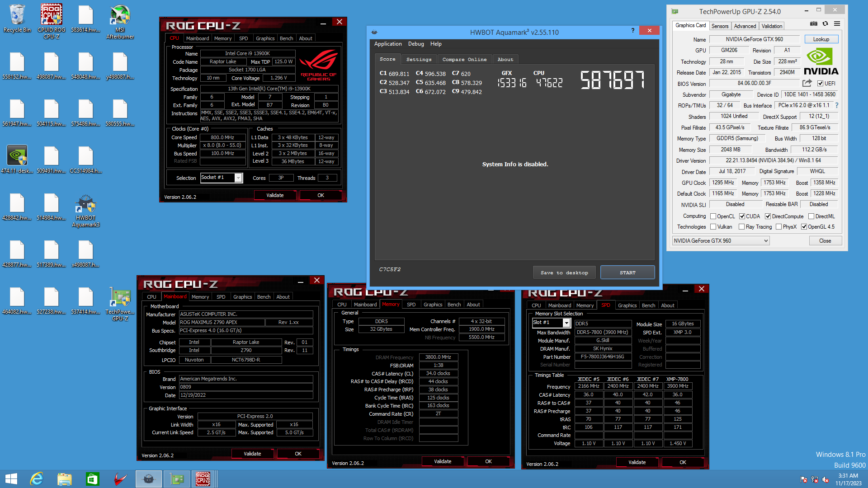Click Bus Interface question mark icon
This screenshot has width=868, height=488.
point(837,105)
